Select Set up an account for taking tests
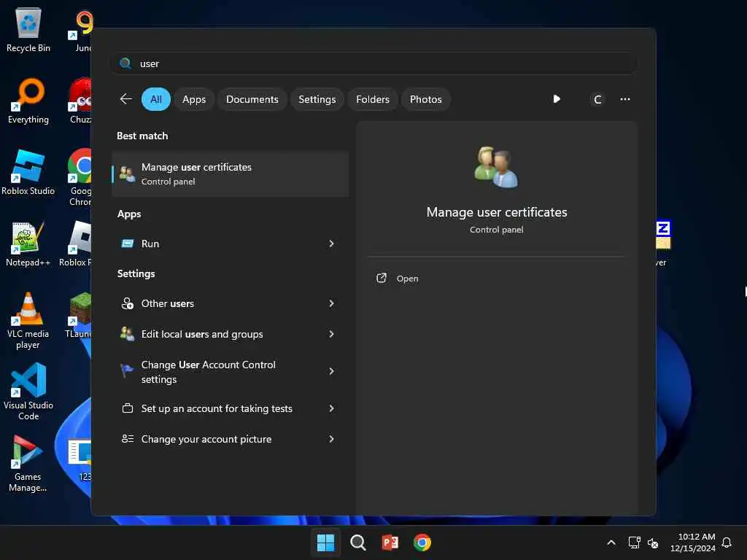 (217, 408)
